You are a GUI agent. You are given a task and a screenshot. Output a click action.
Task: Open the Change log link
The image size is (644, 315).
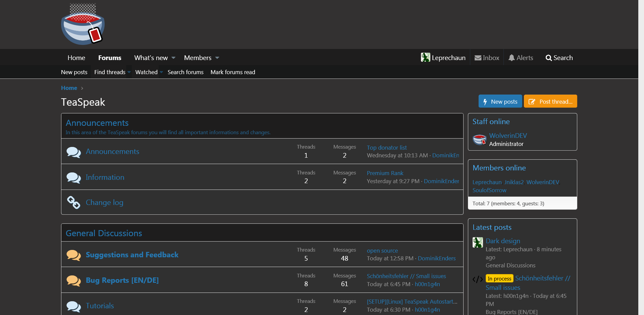coord(104,203)
